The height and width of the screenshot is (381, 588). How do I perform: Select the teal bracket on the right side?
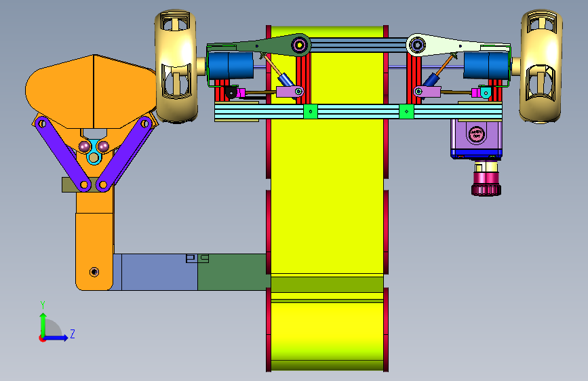[x=486, y=93]
